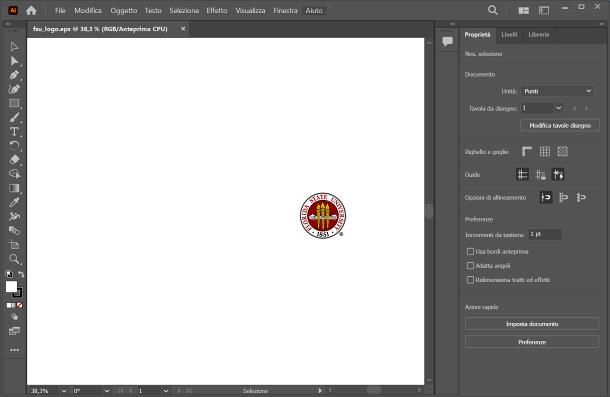Viewport: 610px width, 397px height.
Task: Enable Usa bordi anteprima checkbox
Action: [x=470, y=251]
